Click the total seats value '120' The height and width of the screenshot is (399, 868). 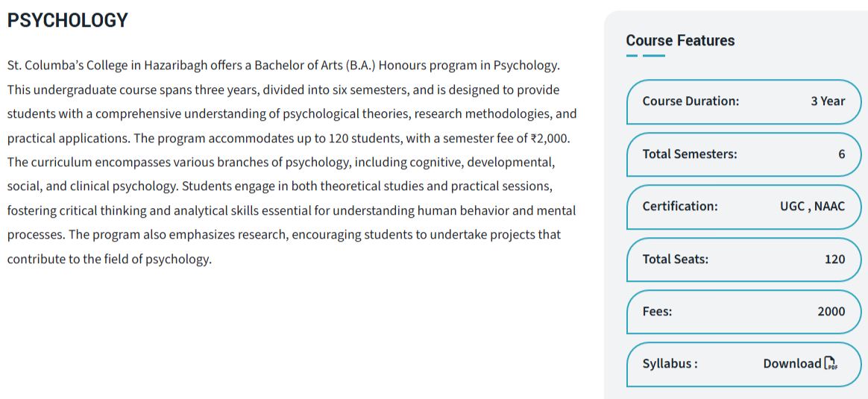[834, 260]
